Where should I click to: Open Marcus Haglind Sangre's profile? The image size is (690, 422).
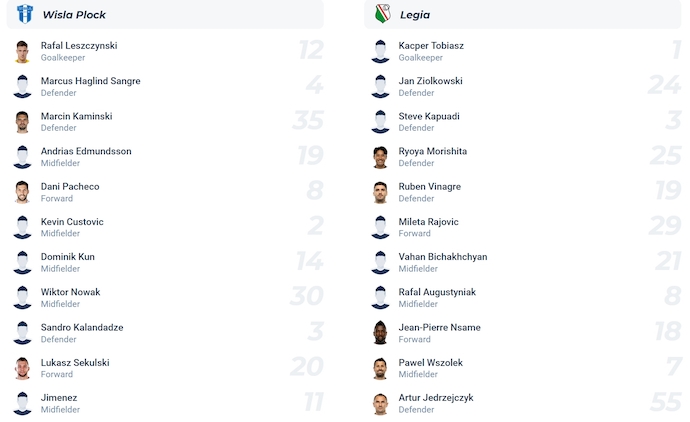(x=90, y=81)
